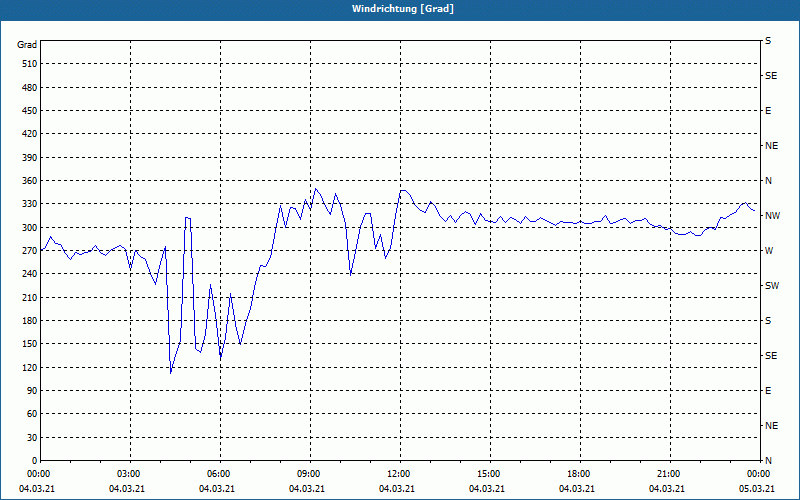Image resolution: width=800 pixels, height=500 pixels.
Task: Click the "Grad" y-axis unit label
Action: [27, 45]
